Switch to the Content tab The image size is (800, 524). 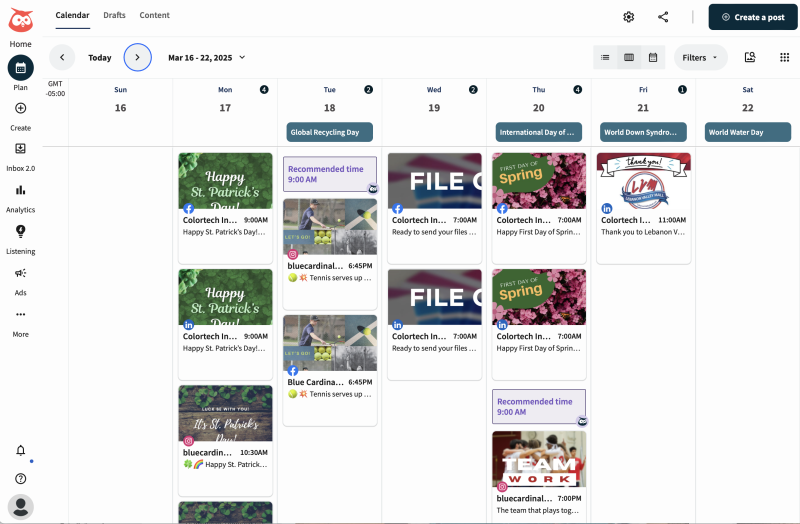pos(155,15)
